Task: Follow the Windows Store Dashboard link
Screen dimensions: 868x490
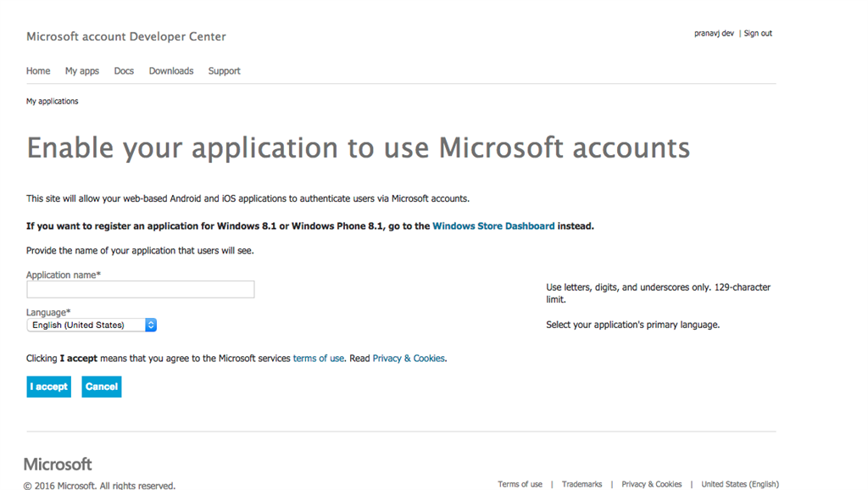Action: pos(493,226)
